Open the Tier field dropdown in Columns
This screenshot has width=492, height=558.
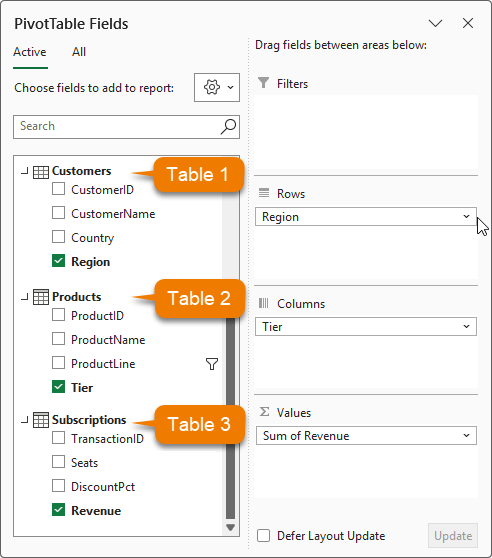(x=466, y=327)
